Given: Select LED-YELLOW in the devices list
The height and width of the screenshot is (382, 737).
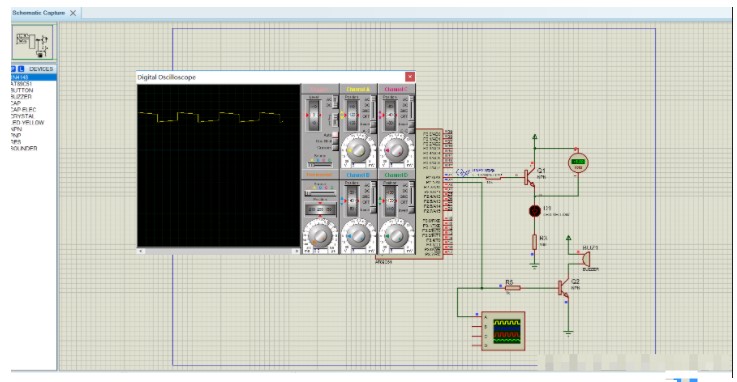Looking at the screenshot, I should click(27, 123).
